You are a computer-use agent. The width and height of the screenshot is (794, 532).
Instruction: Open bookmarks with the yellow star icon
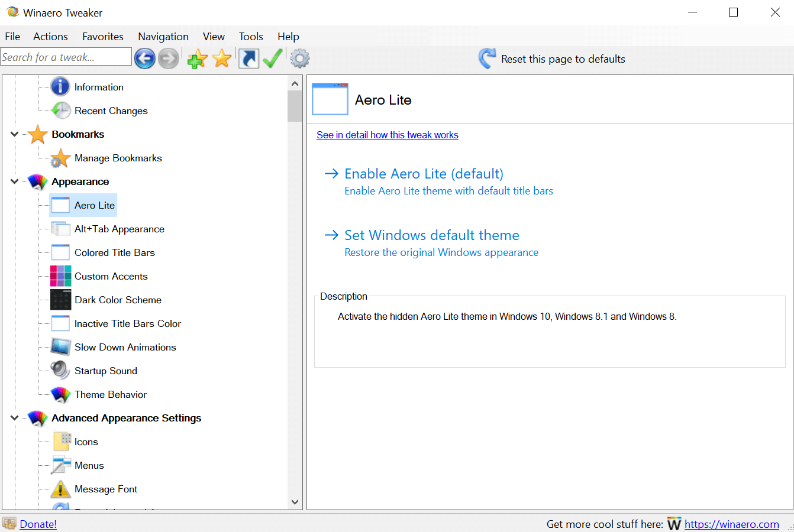[222, 59]
